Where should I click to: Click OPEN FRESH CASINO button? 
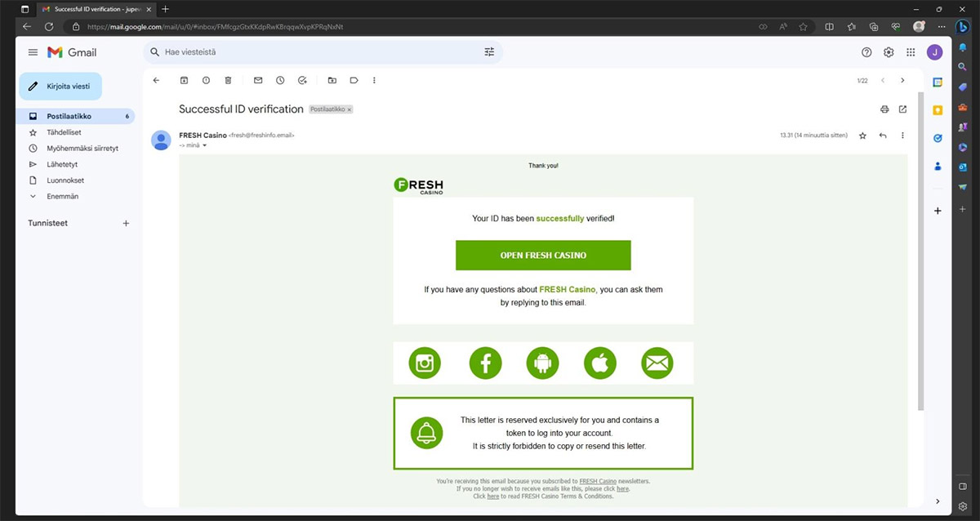point(543,256)
